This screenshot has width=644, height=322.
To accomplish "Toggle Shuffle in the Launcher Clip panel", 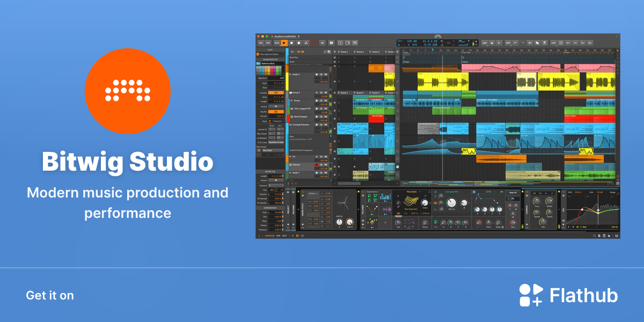I will 276,112.
